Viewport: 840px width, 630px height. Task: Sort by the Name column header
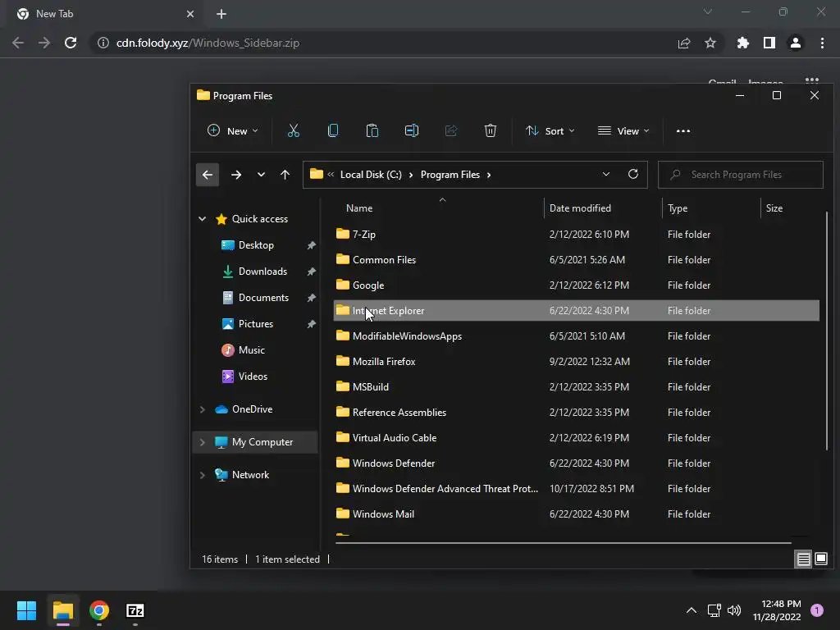(x=359, y=208)
